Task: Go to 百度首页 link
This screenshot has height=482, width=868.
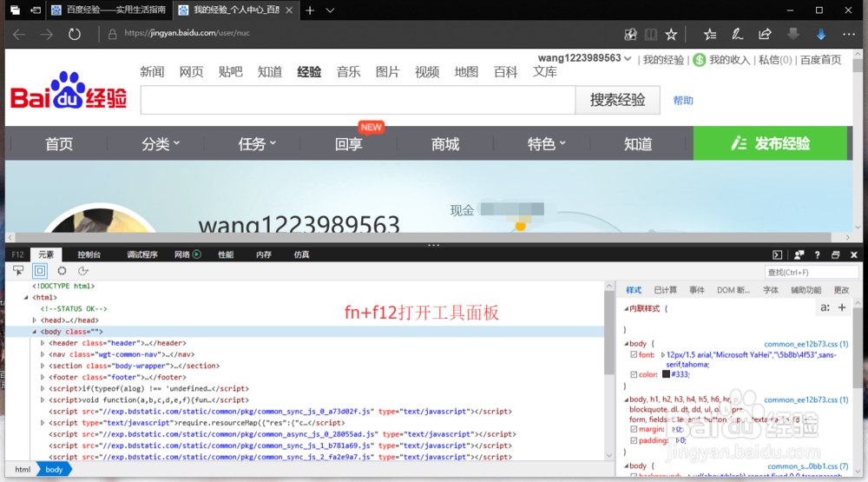Action: tap(821, 60)
